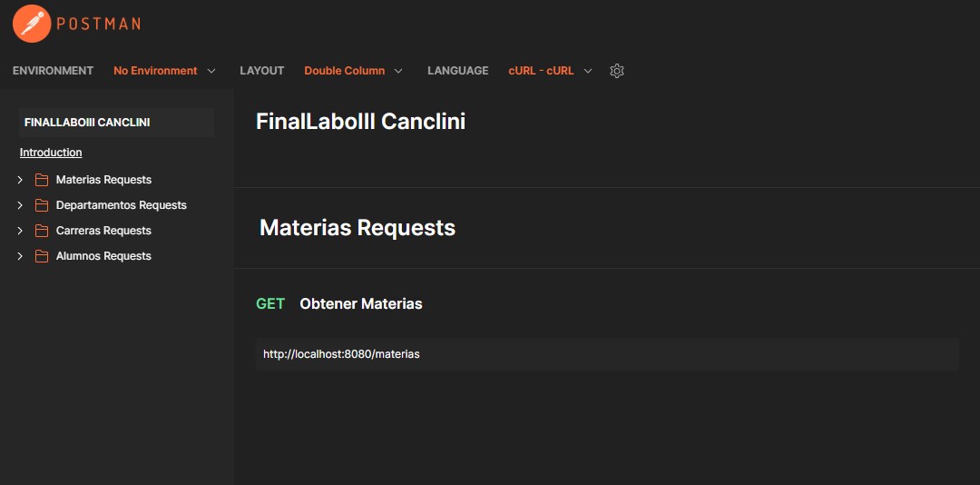
Task: Open the No Environment dropdown
Action: click(x=164, y=71)
